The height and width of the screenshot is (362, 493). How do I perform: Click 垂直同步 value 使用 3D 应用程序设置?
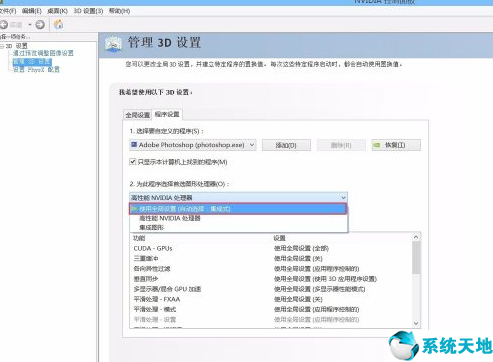pyautogui.click(x=325, y=279)
